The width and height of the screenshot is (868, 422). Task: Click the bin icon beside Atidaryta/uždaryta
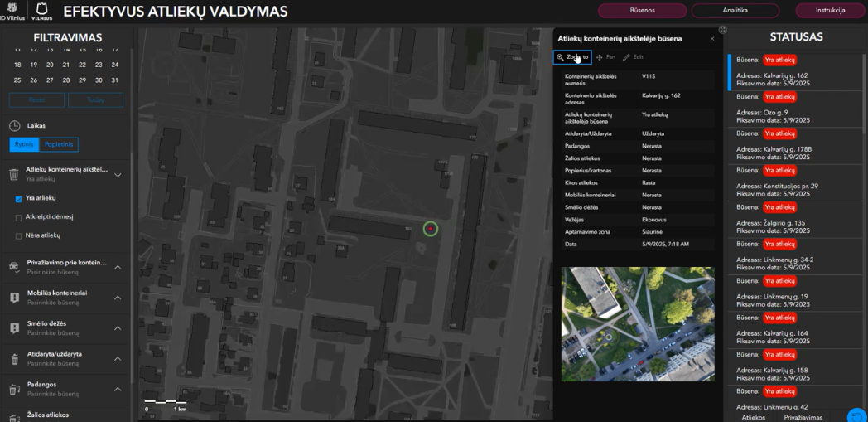[14, 359]
